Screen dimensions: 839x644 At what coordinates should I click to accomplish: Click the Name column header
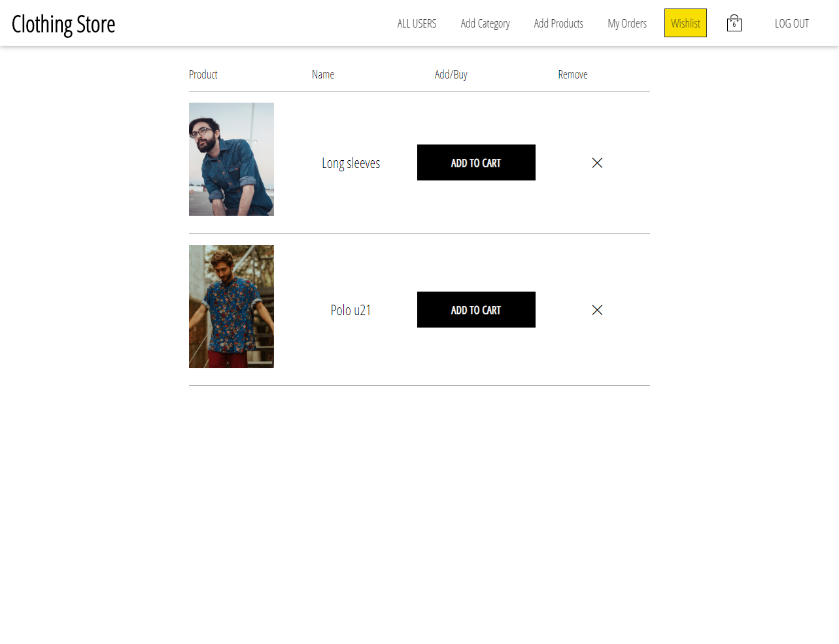323,75
